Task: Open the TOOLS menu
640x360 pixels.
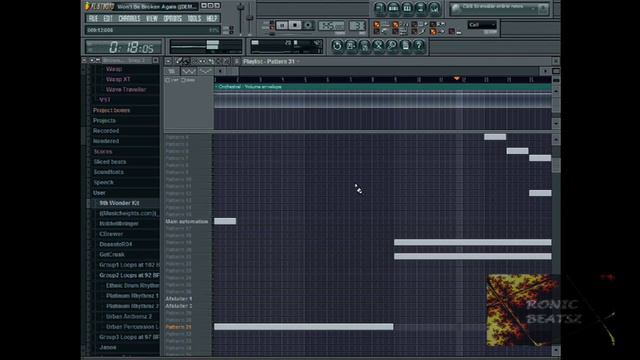Action: point(194,19)
